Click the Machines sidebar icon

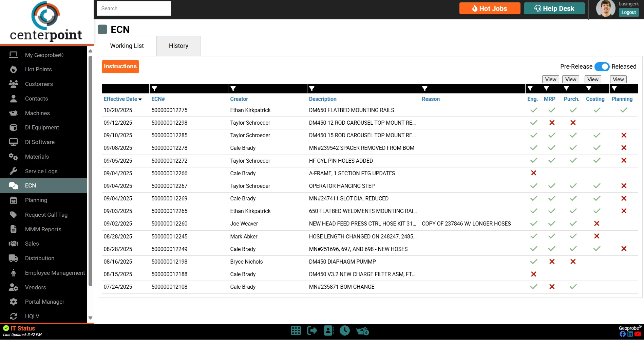click(x=13, y=113)
